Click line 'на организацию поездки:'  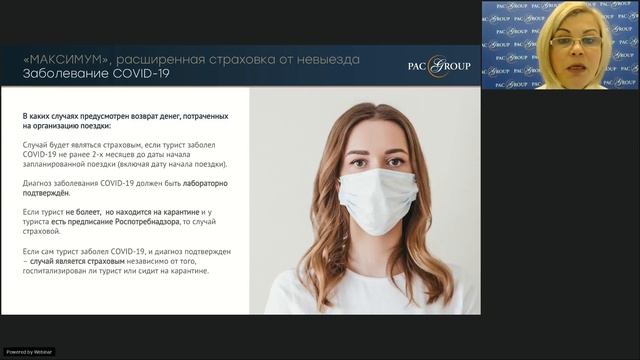[x=67, y=126]
